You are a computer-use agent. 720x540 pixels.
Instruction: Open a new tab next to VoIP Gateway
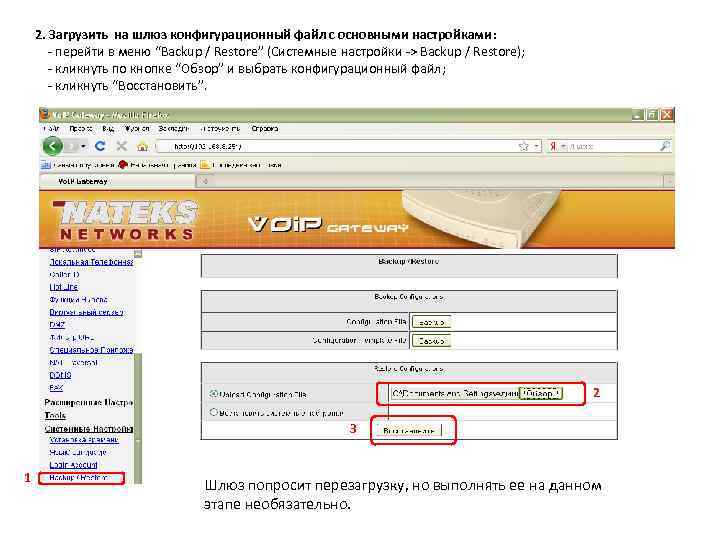coord(205,182)
